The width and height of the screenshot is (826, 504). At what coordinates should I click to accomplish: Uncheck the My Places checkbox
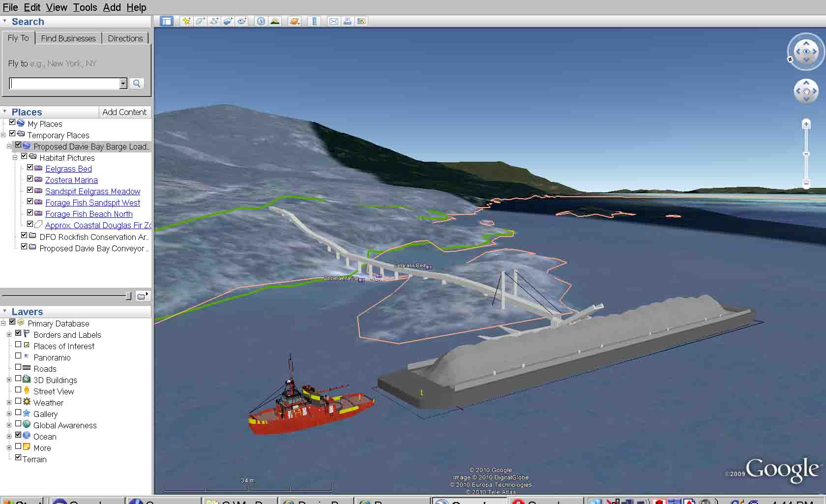coord(13,123)
